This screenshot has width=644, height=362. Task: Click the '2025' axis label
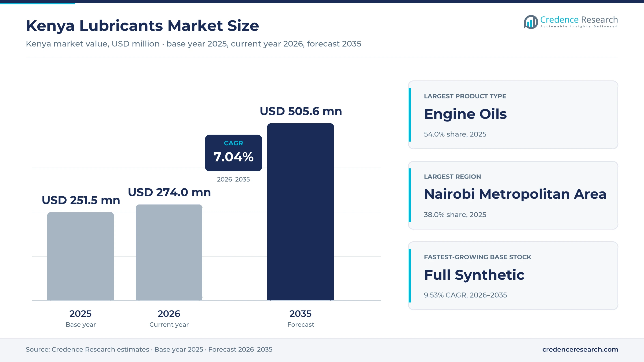coord(80,314)
